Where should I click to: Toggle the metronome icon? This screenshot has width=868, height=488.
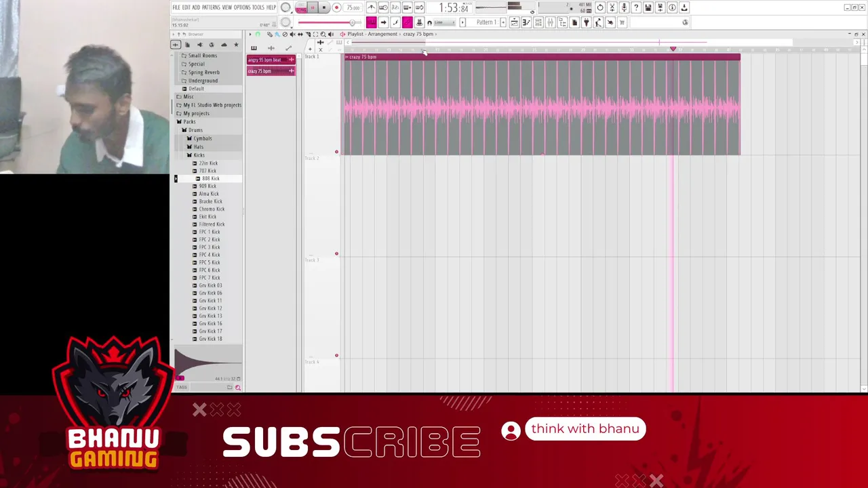(371, 7)
